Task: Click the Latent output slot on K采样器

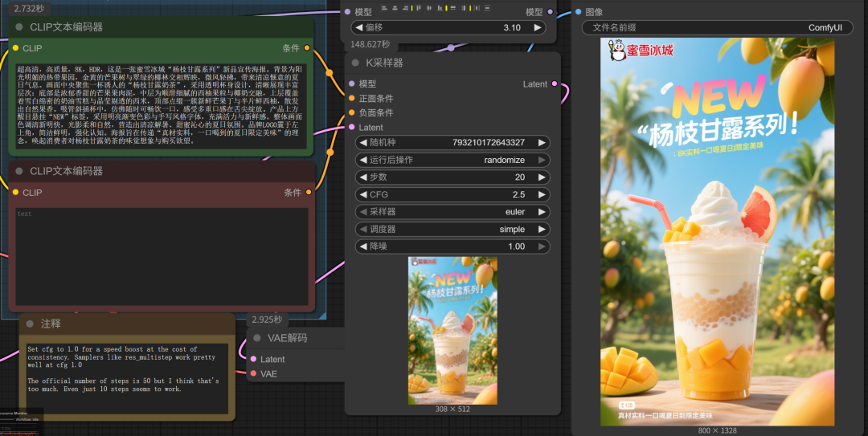Action: (x=554, y=84)
